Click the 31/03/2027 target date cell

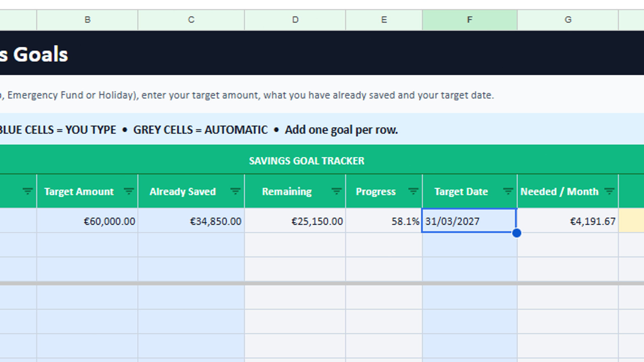[x=469, y=221]
